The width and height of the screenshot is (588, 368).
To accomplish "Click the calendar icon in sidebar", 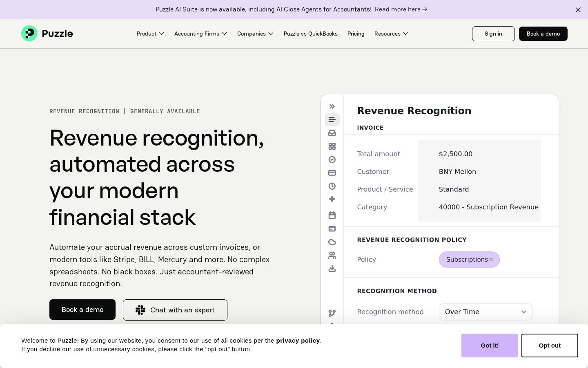I will pyautogui.click(x=332, y=215).
